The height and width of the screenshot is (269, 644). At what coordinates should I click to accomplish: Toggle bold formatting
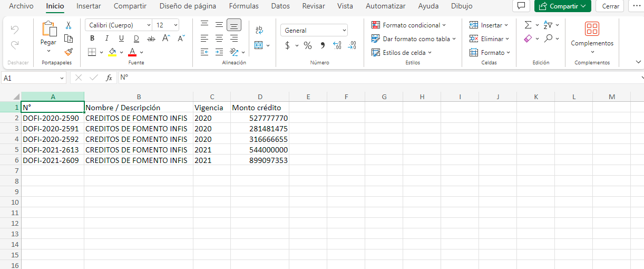coord(92,39)
